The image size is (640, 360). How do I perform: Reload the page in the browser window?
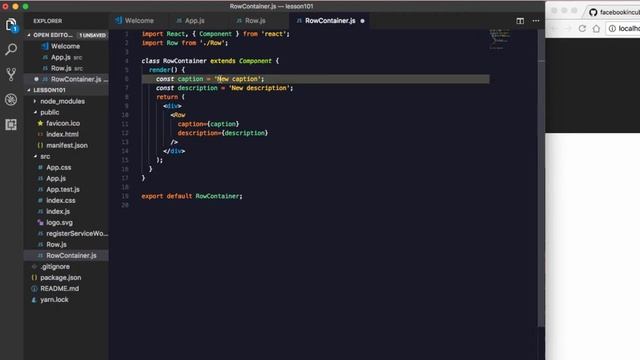pyautogui.click(x=582, y=29)
